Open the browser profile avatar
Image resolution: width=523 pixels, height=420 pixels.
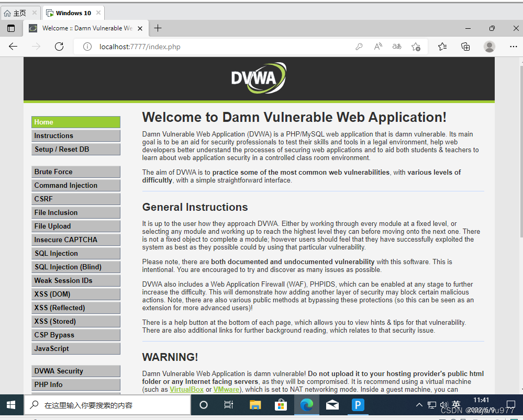pos(489,47)
